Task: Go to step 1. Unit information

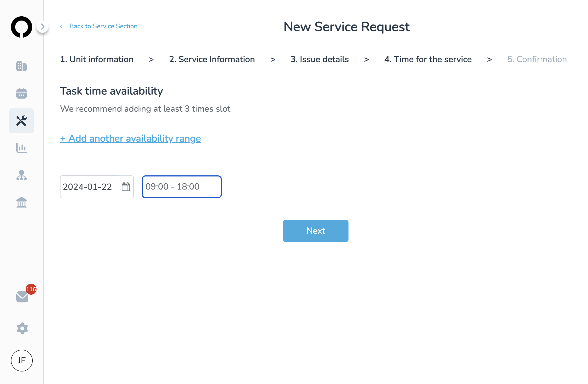Action: click(97, 59)
